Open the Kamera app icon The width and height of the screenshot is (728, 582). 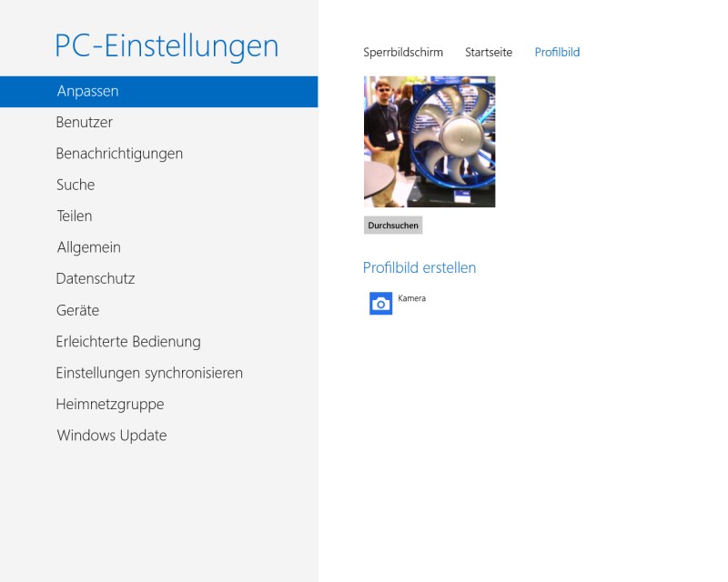pyautogui.click(x=380, y=304)
